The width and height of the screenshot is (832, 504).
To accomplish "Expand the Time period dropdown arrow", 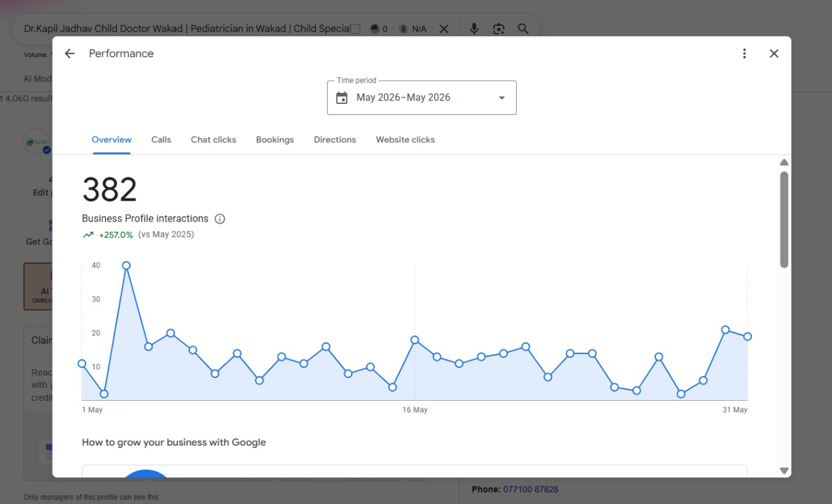I will [501, 98].
